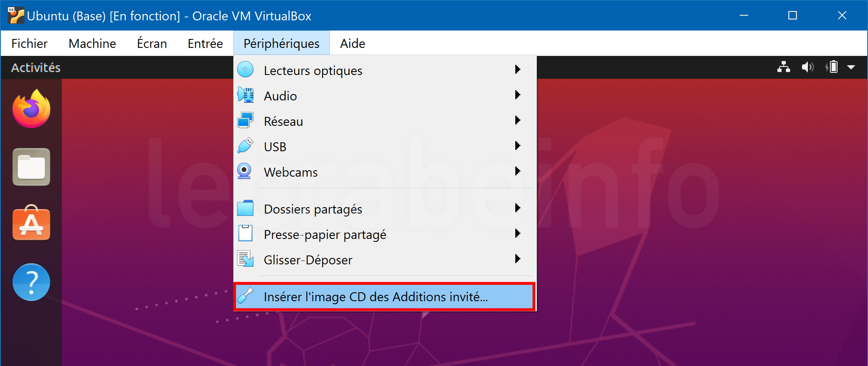Choose Lecteurs optiques menu entry

click(385, 70)
